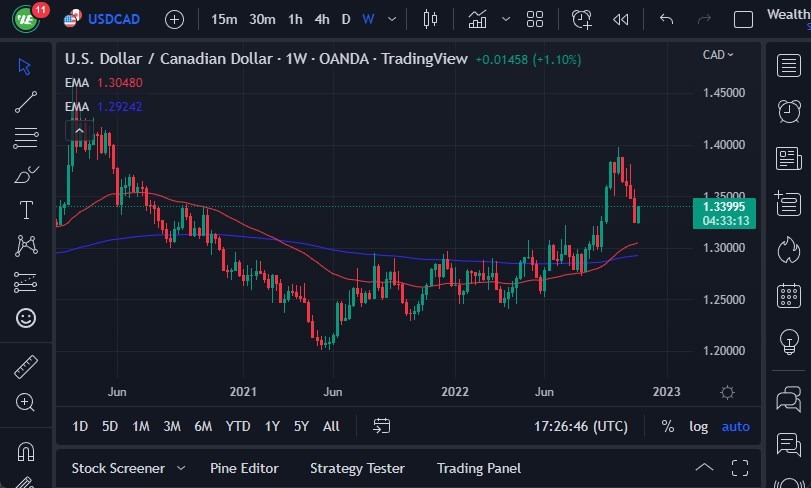
Task: Open the text annotation tool
Action: point(26,210)
